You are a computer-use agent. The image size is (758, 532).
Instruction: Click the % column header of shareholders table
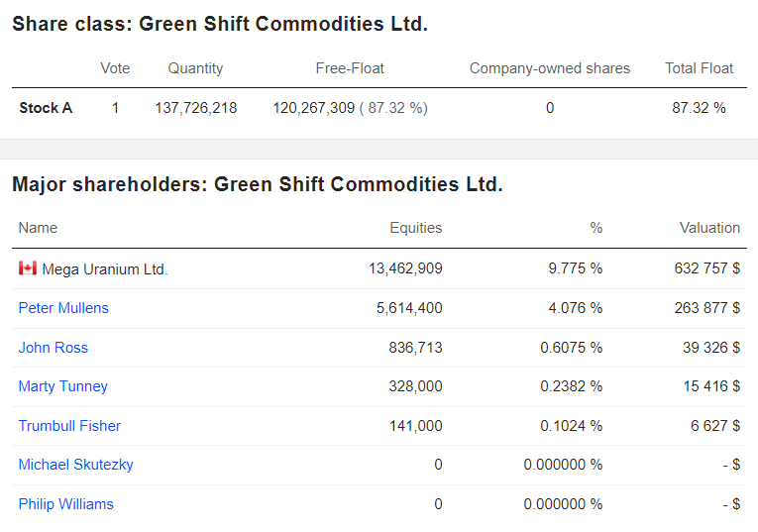point(596,228)
